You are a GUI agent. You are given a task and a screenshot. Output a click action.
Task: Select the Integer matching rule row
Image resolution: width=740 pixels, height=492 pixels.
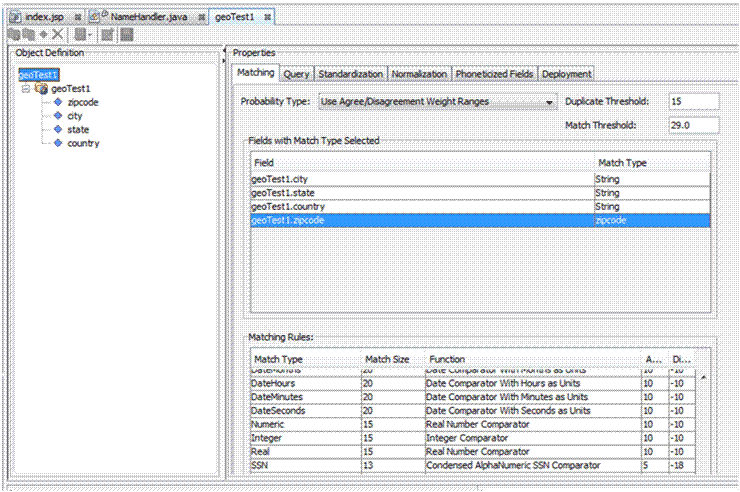click(x=473, y=438)
